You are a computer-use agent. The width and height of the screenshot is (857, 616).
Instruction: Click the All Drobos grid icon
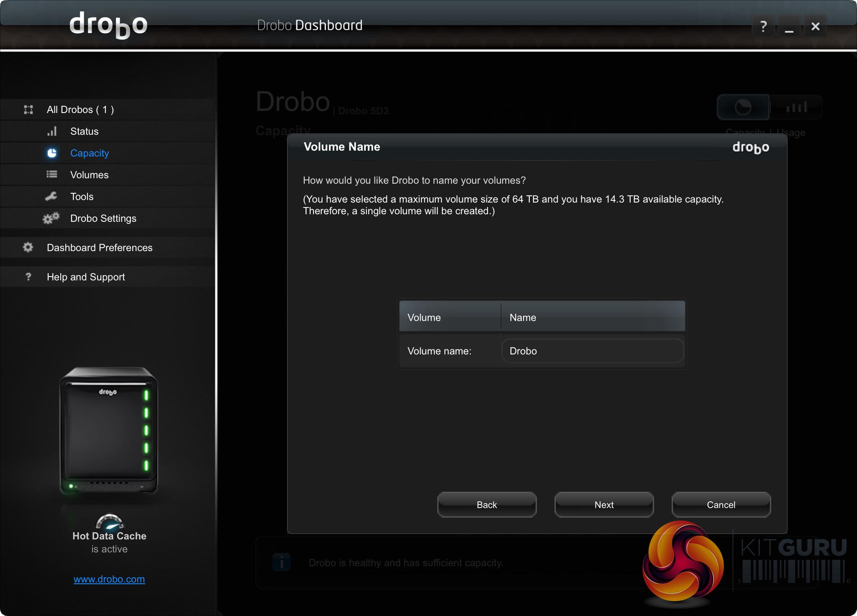coord(28,110)
